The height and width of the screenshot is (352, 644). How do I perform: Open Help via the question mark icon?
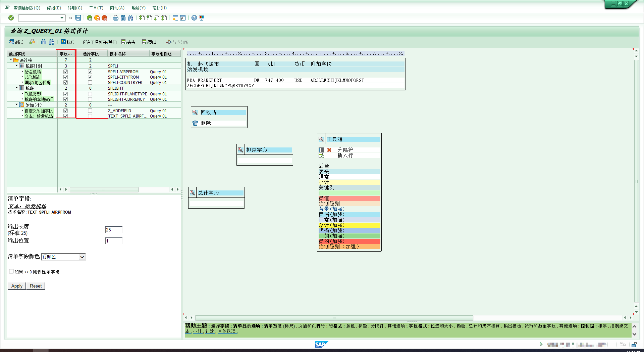[194, 18]
